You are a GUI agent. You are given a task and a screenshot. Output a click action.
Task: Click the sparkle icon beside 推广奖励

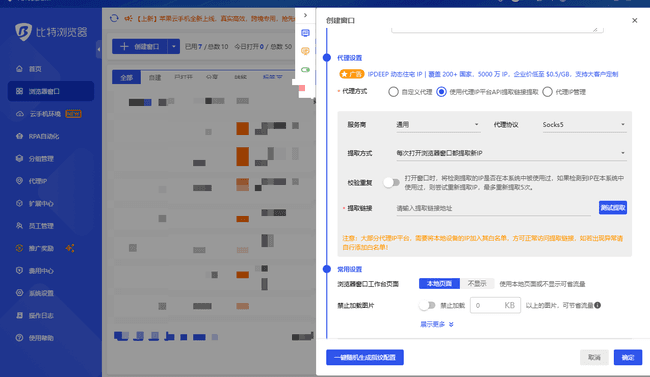coord(70,248)
